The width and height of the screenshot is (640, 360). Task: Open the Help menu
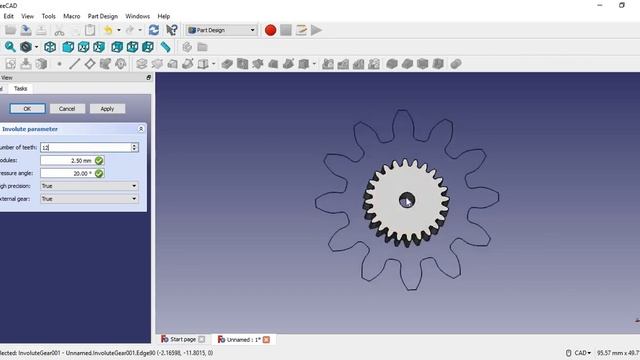click(x=164, y=16)
